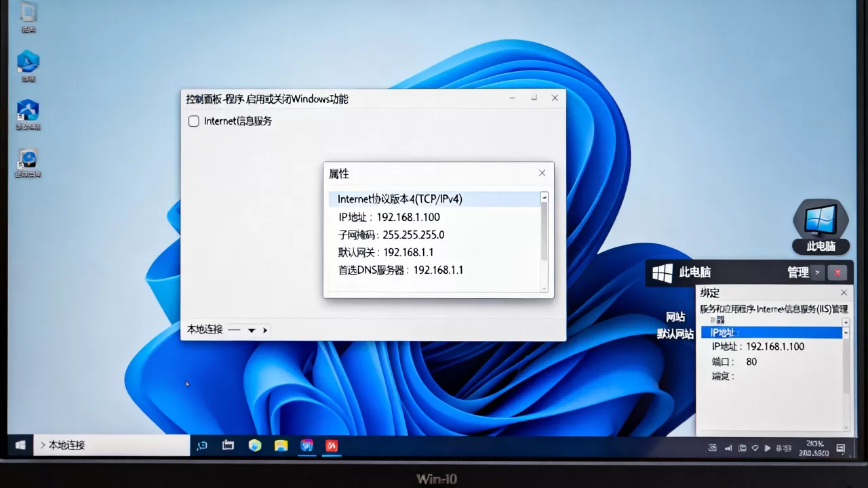Click the 绑定 list bottom scroll arrow
This screenshot has height=488, width=868.
point(846,426)
